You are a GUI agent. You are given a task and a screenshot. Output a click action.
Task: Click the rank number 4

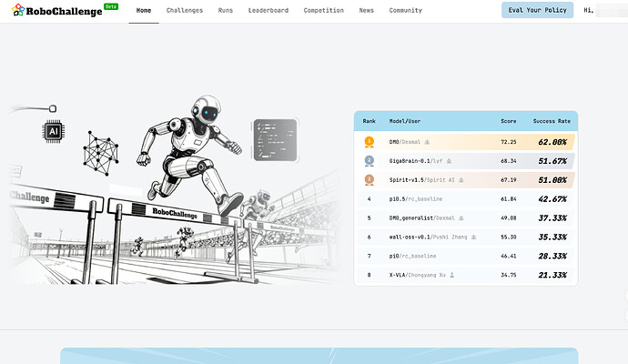point(370,199)
